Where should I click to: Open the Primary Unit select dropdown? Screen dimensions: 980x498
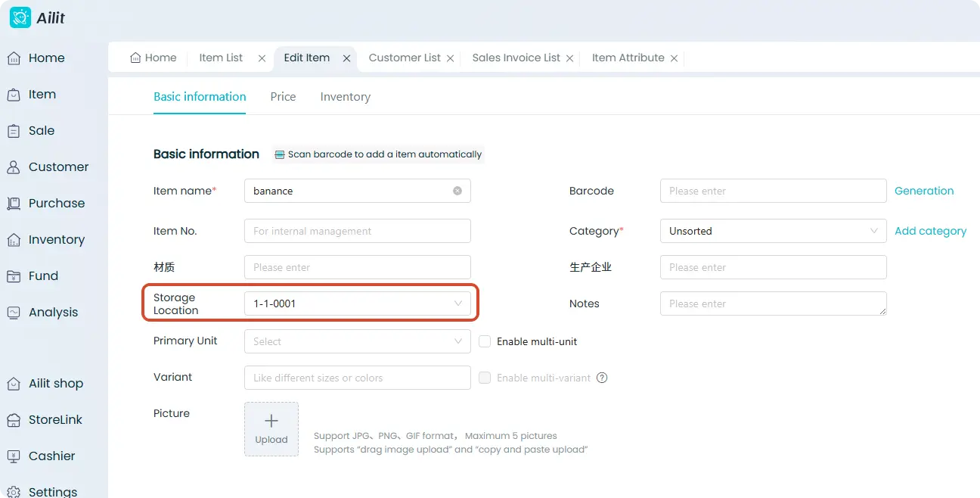coord(358,341)
